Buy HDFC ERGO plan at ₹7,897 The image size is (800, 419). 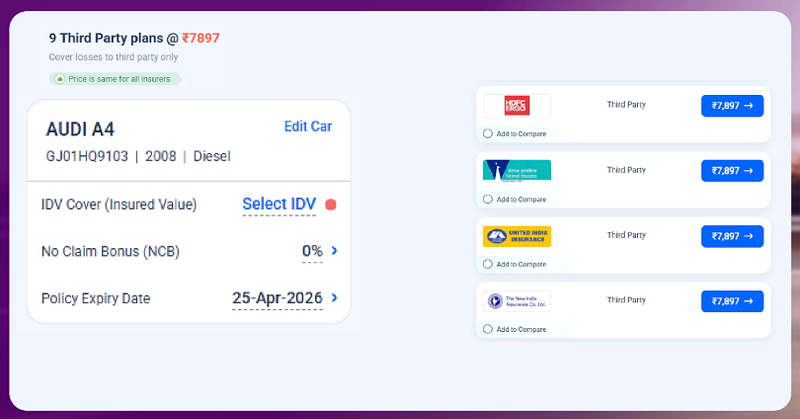[732, 106]
